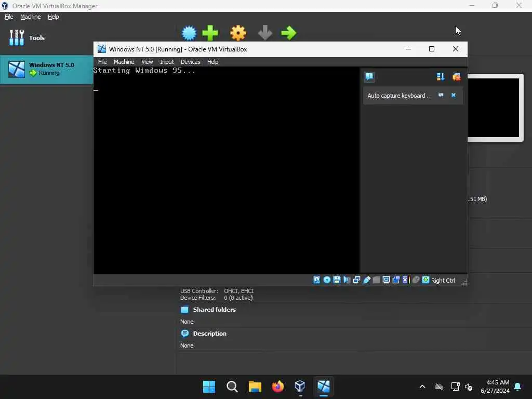Click the virtualization V status icon
Viewport: 532px width, 399px height.
pos(406,280)
